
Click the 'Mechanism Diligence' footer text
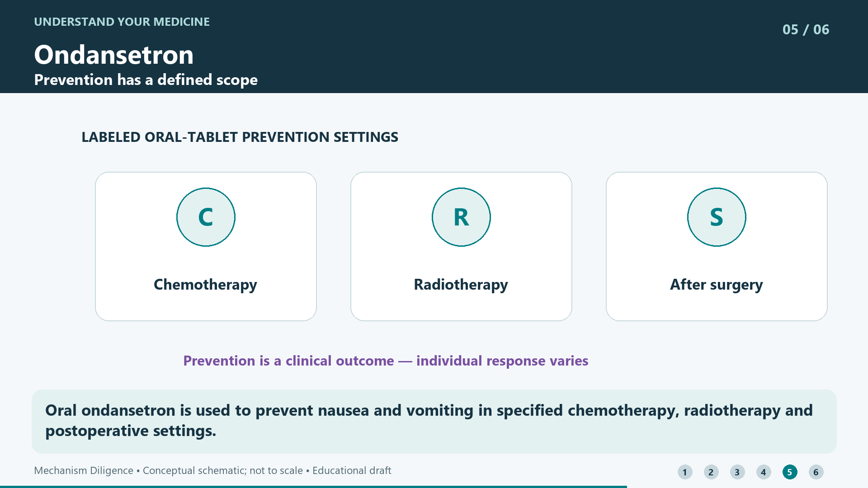point(84,470)
